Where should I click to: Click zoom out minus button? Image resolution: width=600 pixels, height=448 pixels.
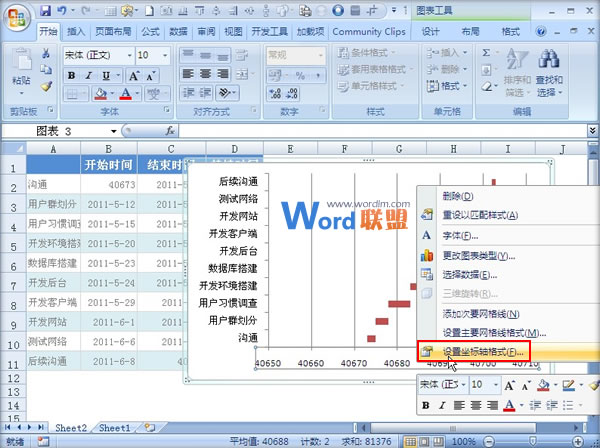pyautogui.click(x=489, y=442)
